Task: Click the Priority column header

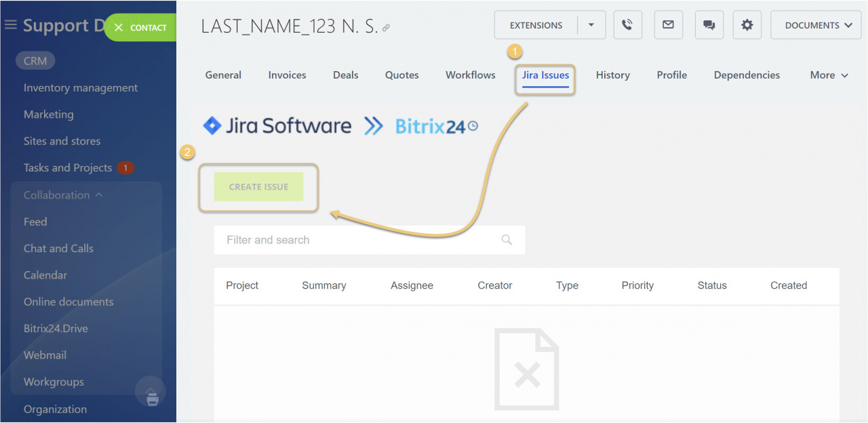Action: tap(637, 285)
